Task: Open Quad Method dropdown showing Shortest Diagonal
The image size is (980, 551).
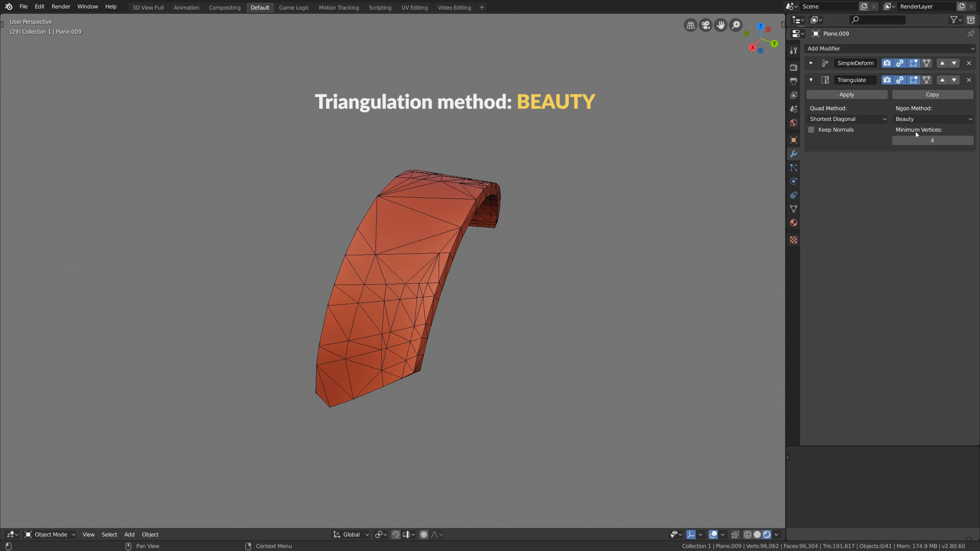Action: coord(847,119)
